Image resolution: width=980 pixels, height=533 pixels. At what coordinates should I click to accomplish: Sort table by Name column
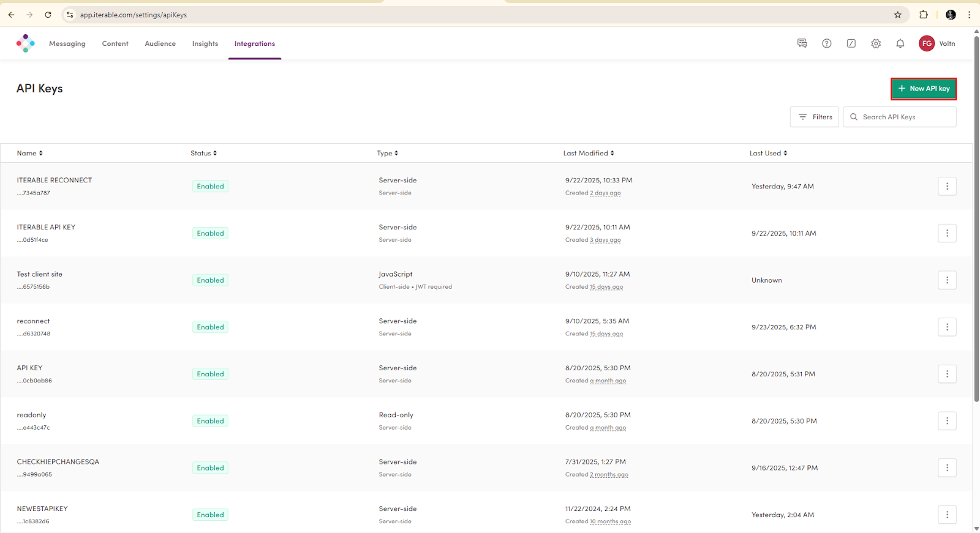click(29, 153)
